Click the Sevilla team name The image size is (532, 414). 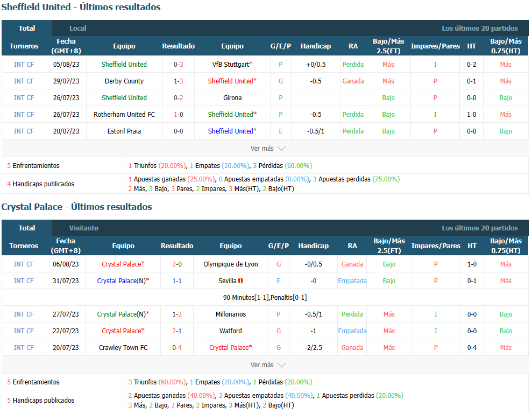(228, 280)
